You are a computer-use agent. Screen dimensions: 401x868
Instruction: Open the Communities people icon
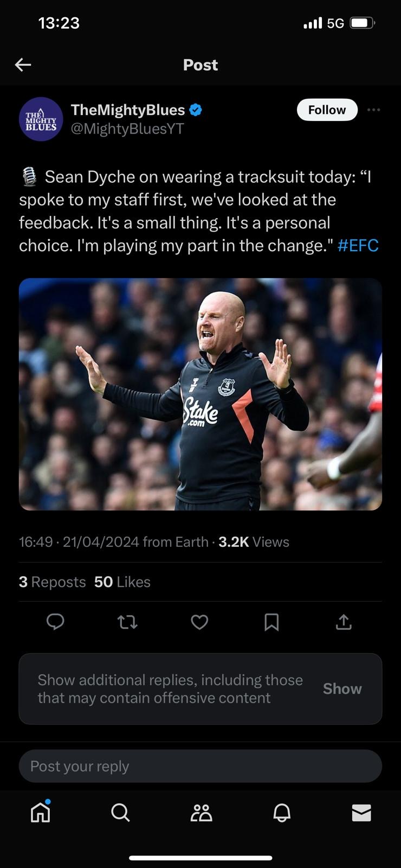point(201,812)
